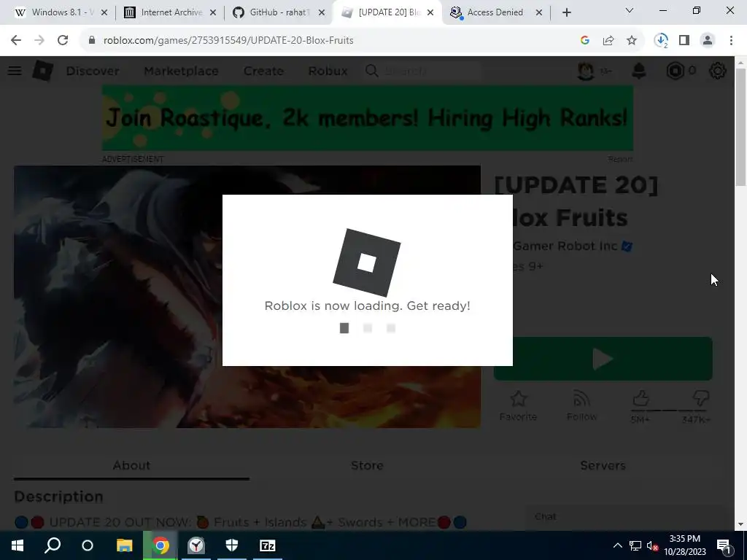Click the Roastique advertisement banner
The height and width of the screenshot is (560, 747).
click(x=368, y=118)
